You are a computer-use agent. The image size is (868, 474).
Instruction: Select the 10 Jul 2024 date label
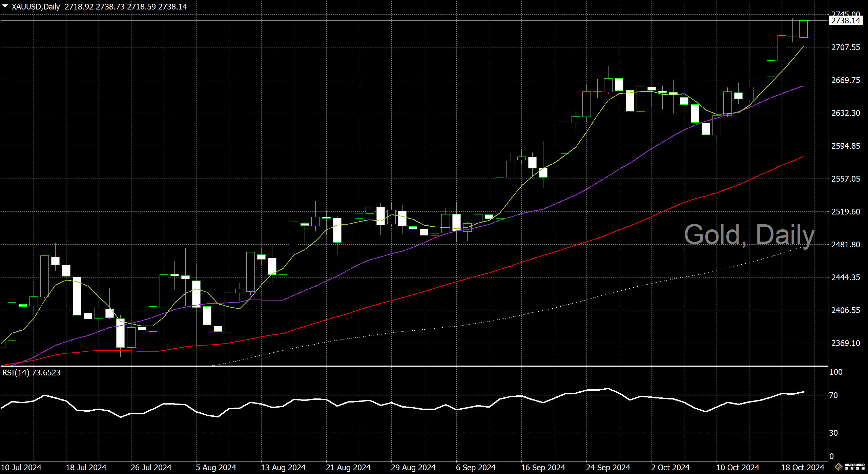point(21,468)
